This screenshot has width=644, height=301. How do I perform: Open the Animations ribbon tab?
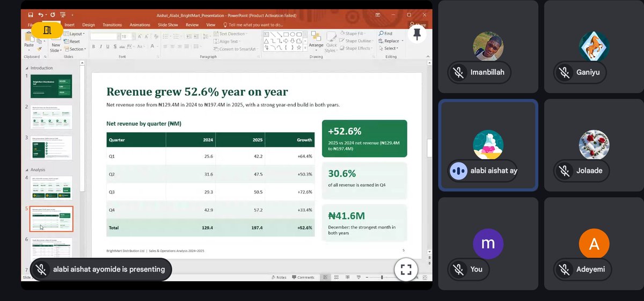[140, 25]
